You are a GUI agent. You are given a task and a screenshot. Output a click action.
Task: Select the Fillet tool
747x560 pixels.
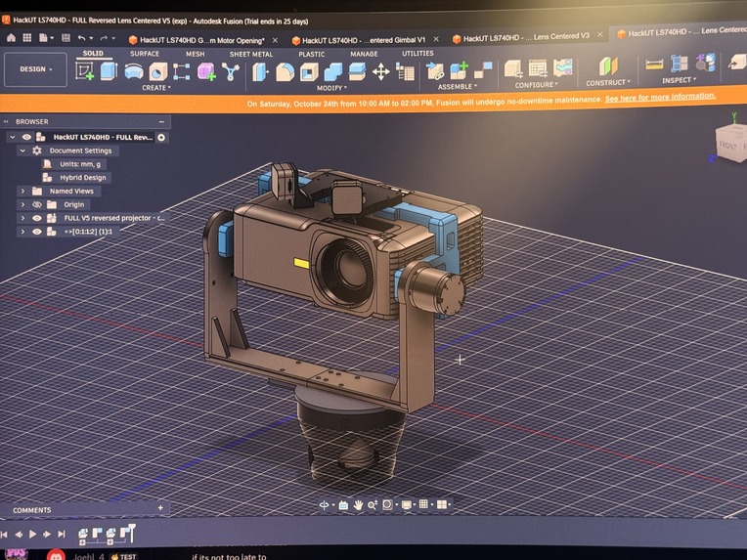click(x=285, y=72)
